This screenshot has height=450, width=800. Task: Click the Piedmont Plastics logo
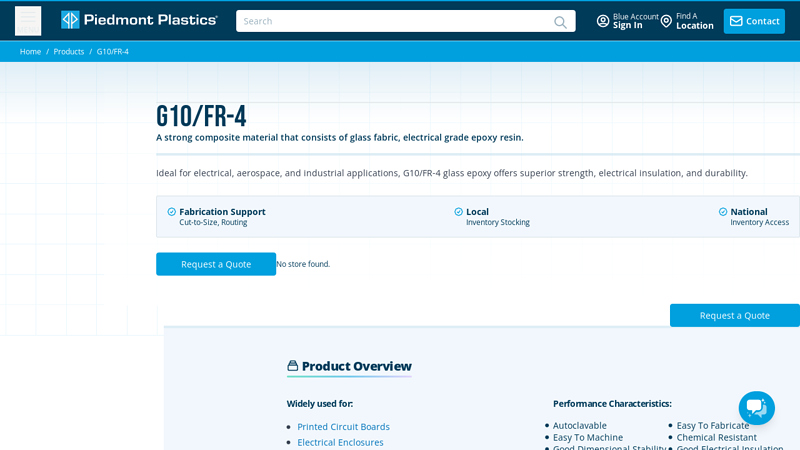(139, 20)
